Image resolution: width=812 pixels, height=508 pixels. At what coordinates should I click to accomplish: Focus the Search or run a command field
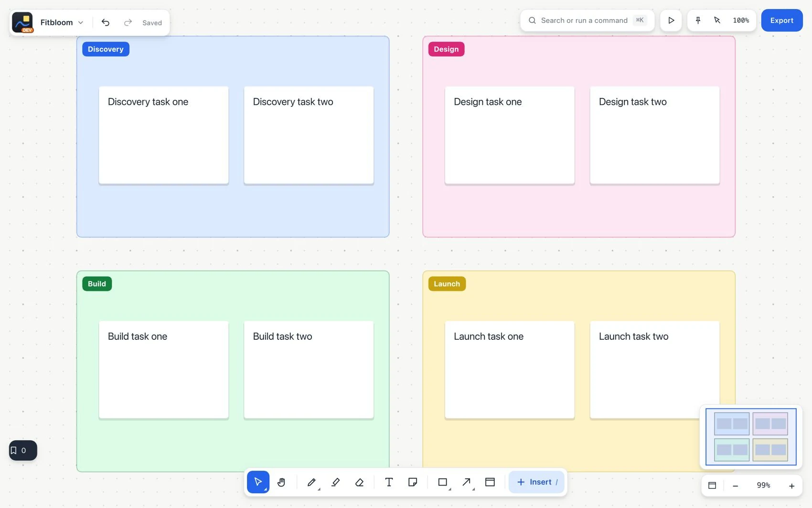pos(588,21)
